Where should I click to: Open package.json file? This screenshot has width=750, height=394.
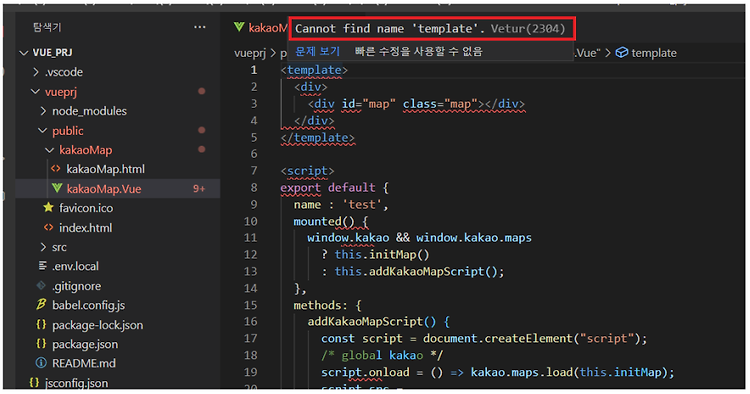[x=85, y=344]
